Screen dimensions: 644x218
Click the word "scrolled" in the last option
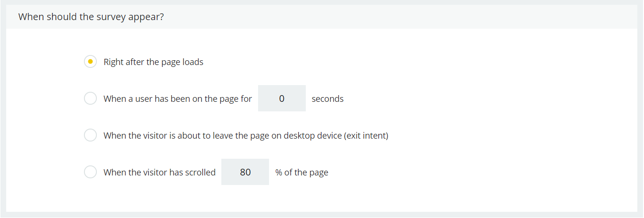tap(200, 173)
